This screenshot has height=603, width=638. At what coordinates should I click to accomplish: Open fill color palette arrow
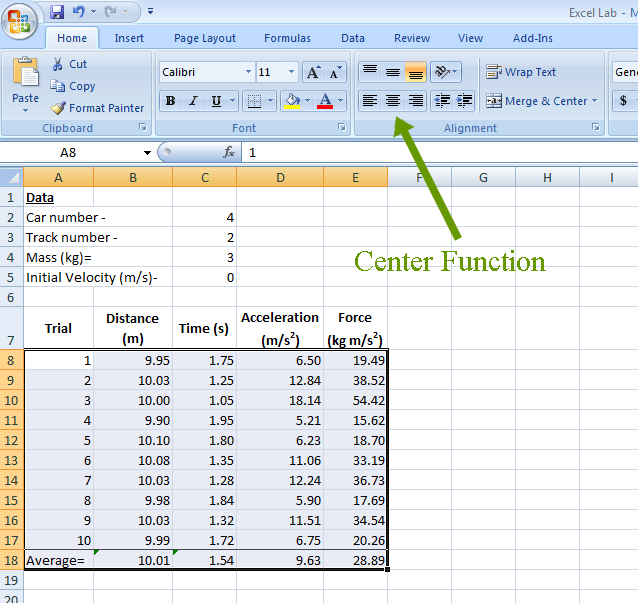(308, 101)
